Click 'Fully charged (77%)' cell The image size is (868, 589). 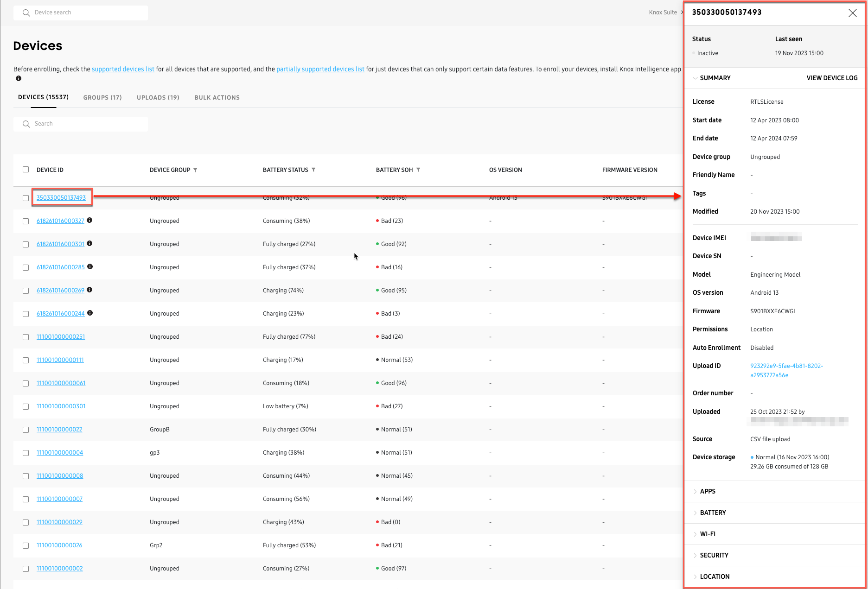point(289,337)
